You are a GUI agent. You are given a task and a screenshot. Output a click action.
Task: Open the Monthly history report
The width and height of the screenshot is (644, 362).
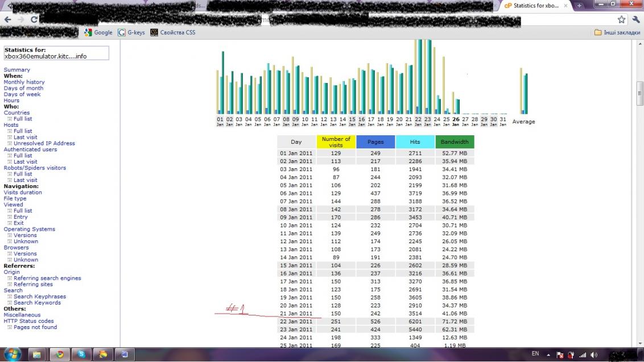pos(24,82)
